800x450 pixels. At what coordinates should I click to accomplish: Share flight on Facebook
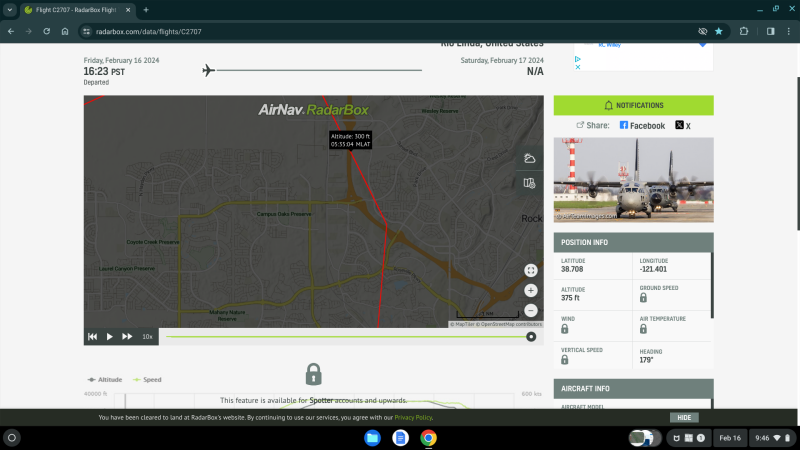[642, 126]
